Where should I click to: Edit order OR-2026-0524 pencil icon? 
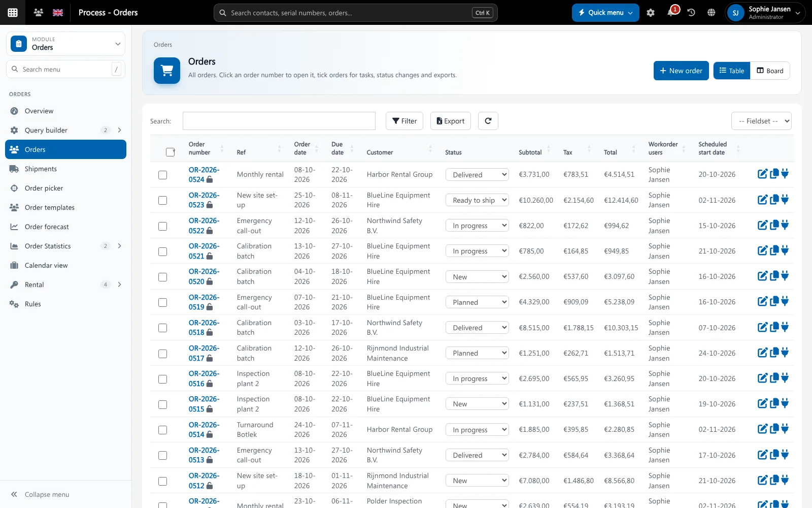[x=762, y=174]
